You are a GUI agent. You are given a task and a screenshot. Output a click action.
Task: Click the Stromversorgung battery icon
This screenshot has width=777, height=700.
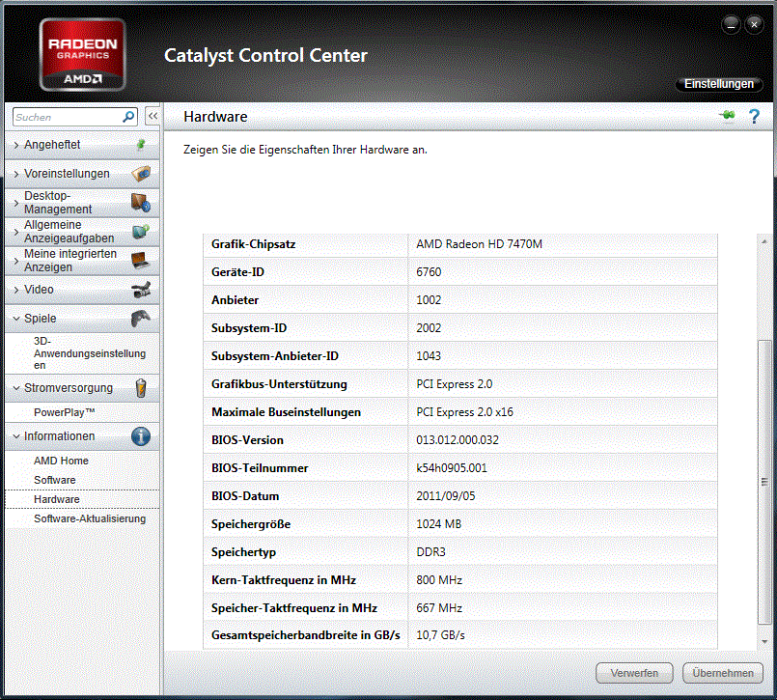click(x=141, y=388)
